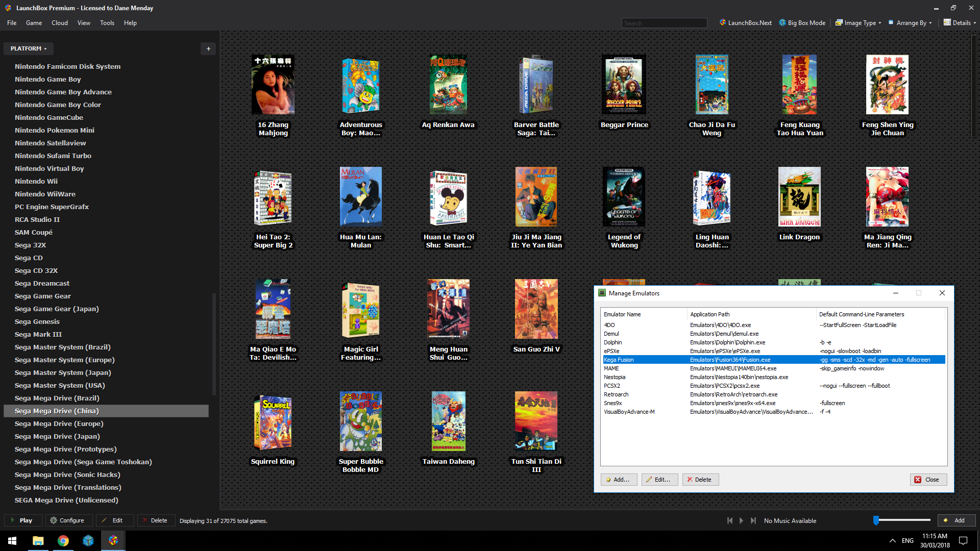This screenshot has width=980, height=551.
Task: Switch to Big Box Mode
Action: [x=802, y=23]
